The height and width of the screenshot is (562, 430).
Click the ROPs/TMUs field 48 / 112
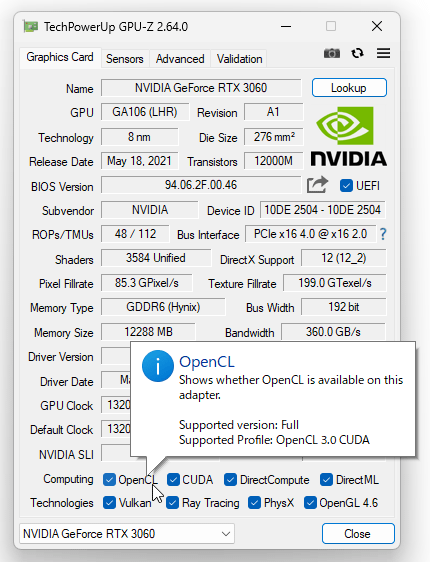(x=135, y=234)
